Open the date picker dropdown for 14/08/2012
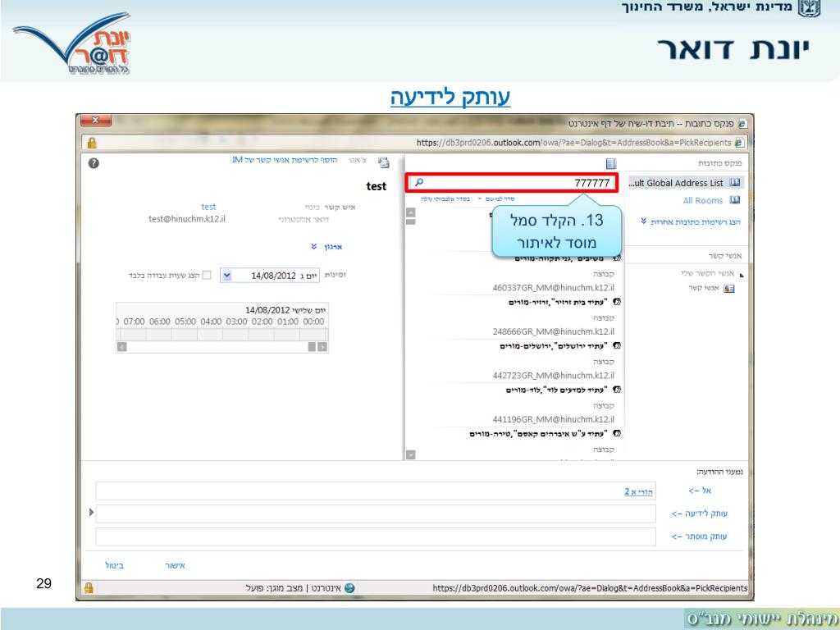 (x=226, y=276)
